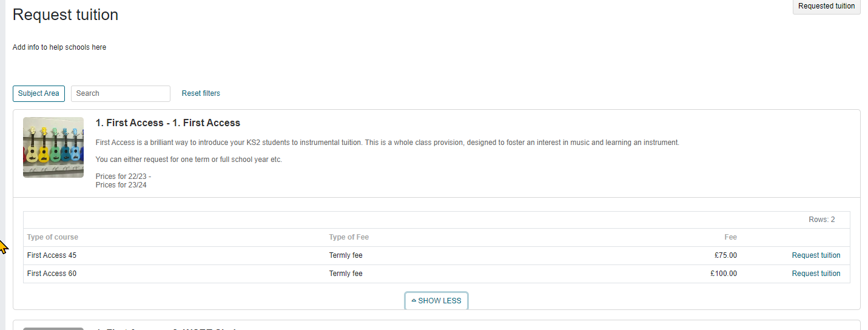Sort by Type of Fee column header
This screenshot has height=330, width=868.
349,237
